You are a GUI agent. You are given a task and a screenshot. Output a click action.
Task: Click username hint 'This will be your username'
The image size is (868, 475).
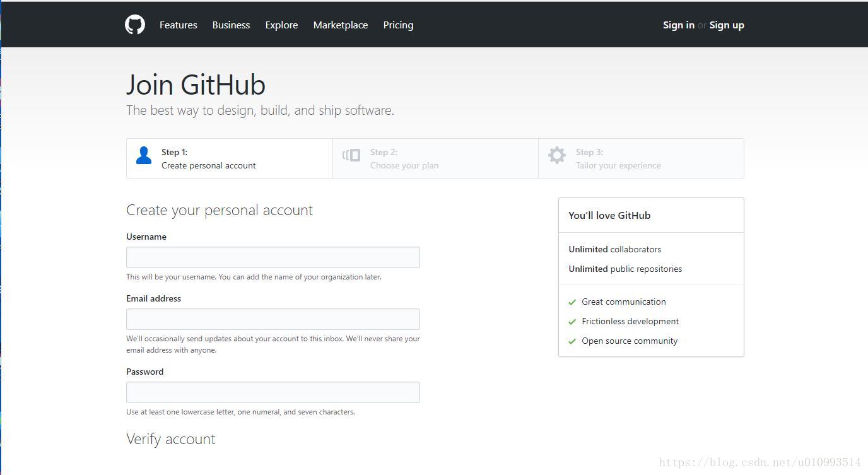254,277
